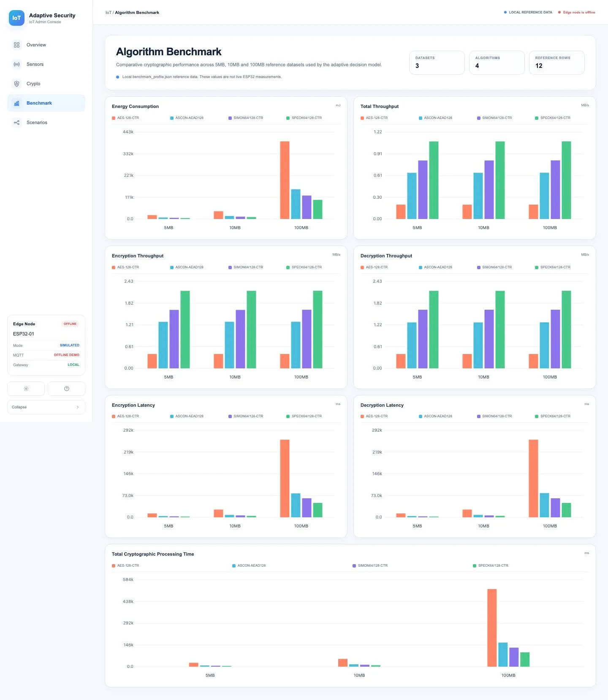The width and height of the screenshot is (608, 700).
Task: Click the SIMULATED mode value
Action: [70, 345]
